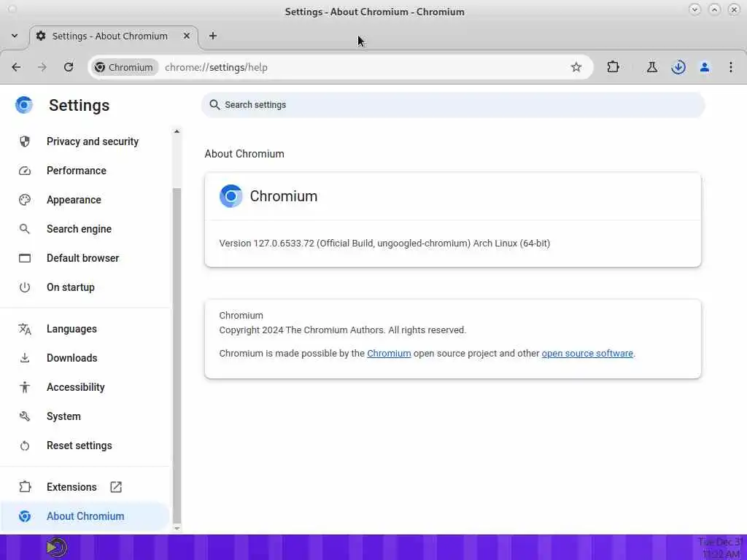Bookmark this tab with the star icon
Screen dimensions: 747x560
(x=576, y=67)
